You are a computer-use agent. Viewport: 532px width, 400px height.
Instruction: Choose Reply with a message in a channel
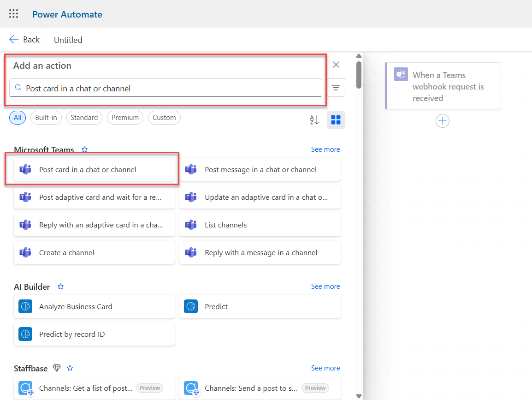click(x=260, y=253)
